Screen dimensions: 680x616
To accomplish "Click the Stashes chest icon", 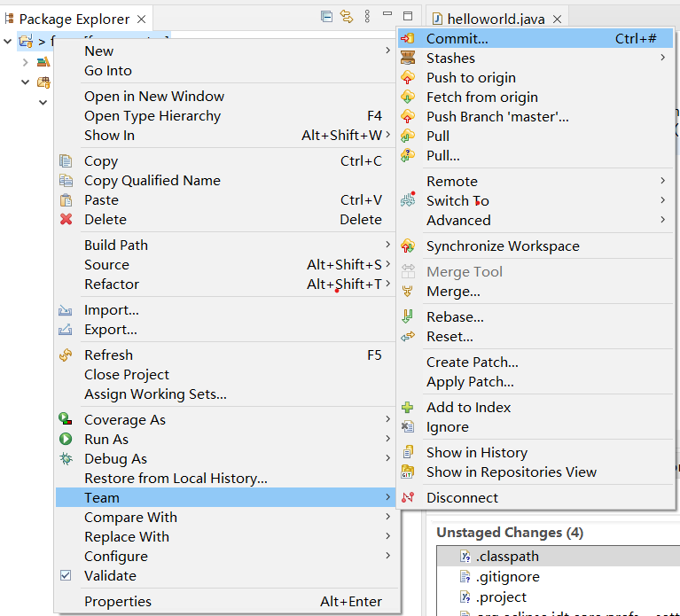I will [407, 58].
